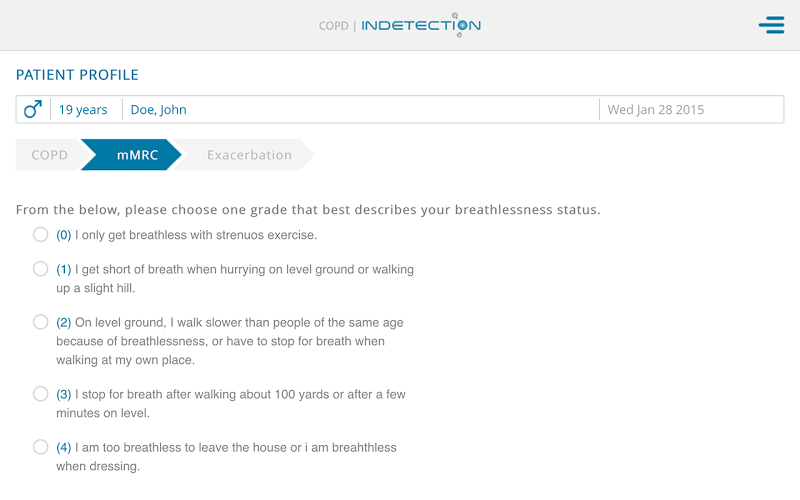800x500 pixels.
Task: Click the grade (2) number label
Action: coord(64,323)
